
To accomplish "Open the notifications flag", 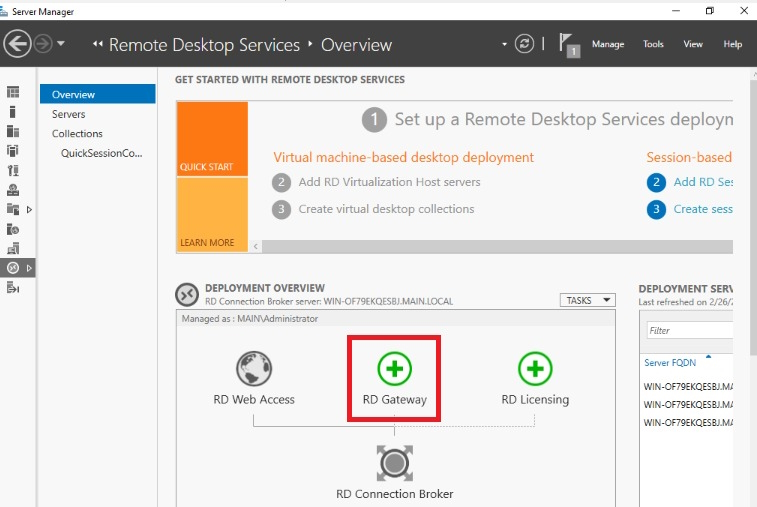I will click(x=569, y=44).
